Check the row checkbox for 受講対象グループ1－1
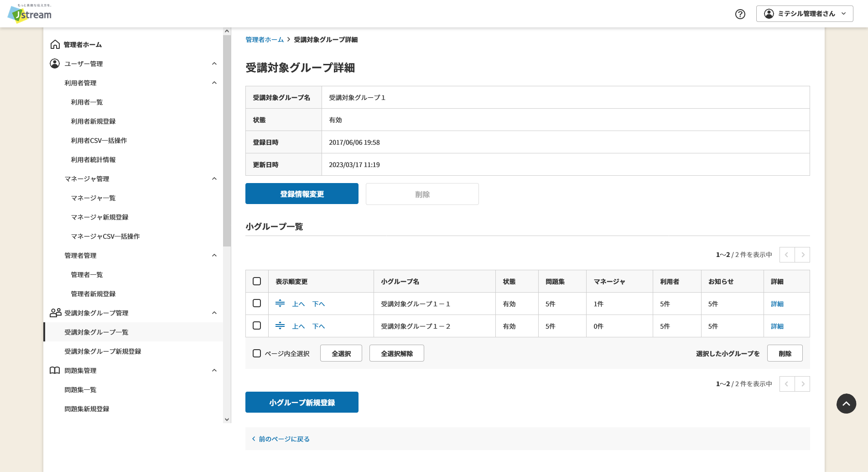Image resolution: width=868 pixels, height=472 pixels. (257, 303)
